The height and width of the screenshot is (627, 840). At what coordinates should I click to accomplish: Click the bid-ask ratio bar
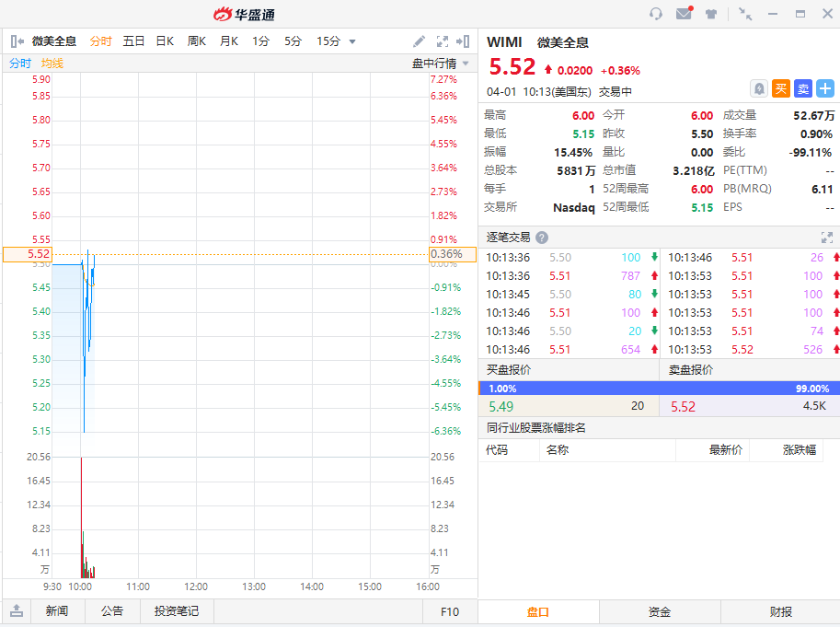click(659, 389)
